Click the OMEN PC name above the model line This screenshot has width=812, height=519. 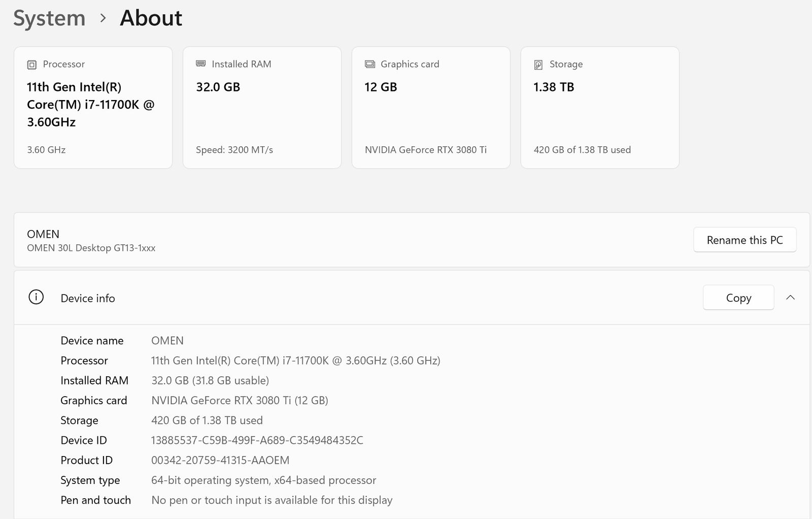[43, 234]
